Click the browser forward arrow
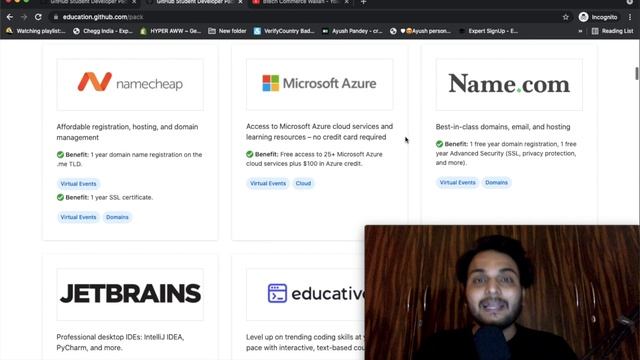 pos(24,17)
